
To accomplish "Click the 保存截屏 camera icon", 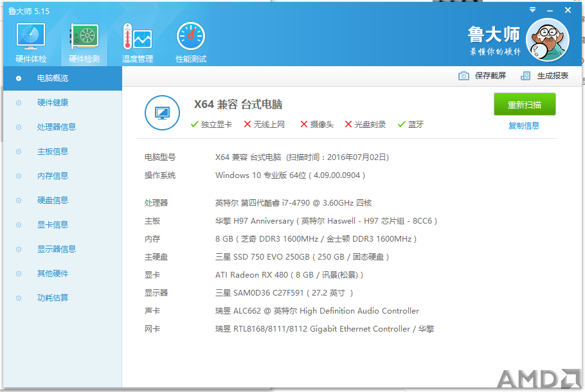I will coord(464,76).
